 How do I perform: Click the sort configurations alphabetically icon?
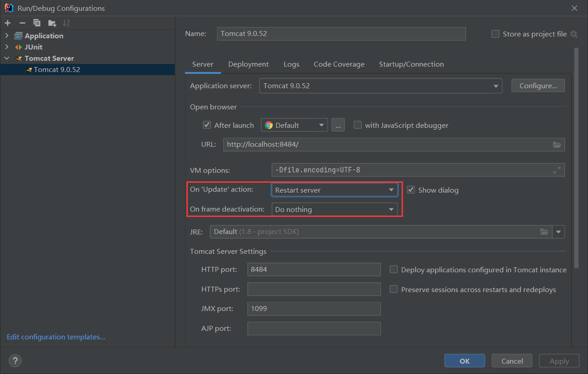tap(66, 23)
